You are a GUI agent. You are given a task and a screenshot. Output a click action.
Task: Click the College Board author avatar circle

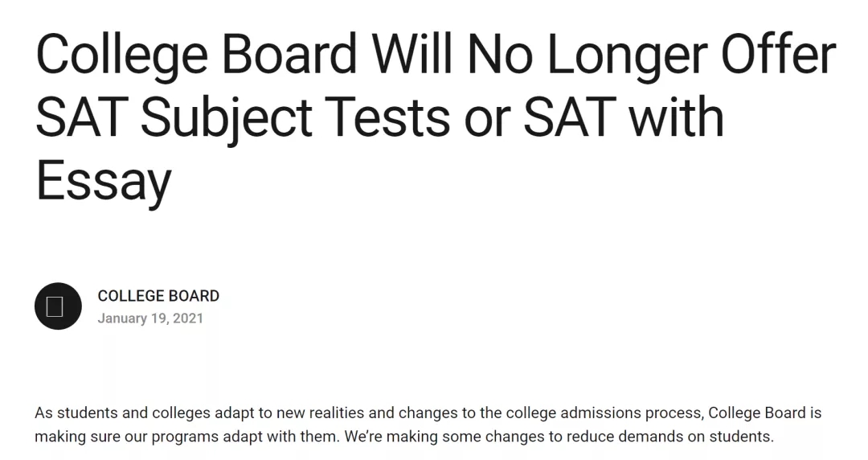(58, 306)
